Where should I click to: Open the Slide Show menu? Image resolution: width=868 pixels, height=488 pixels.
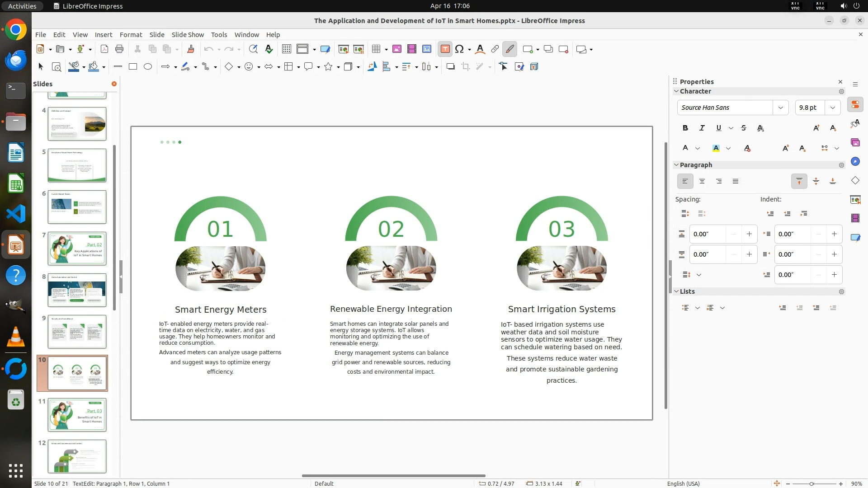pos(188,35)
